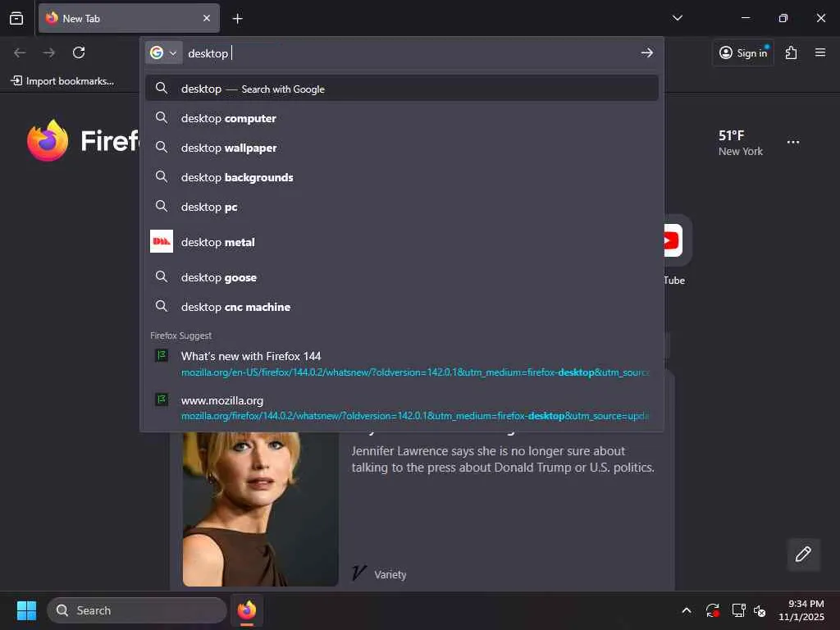Click the Variety source label
The height and width of the screenshot is (630, 840).
pyautogui.click(x=390, y=574)
